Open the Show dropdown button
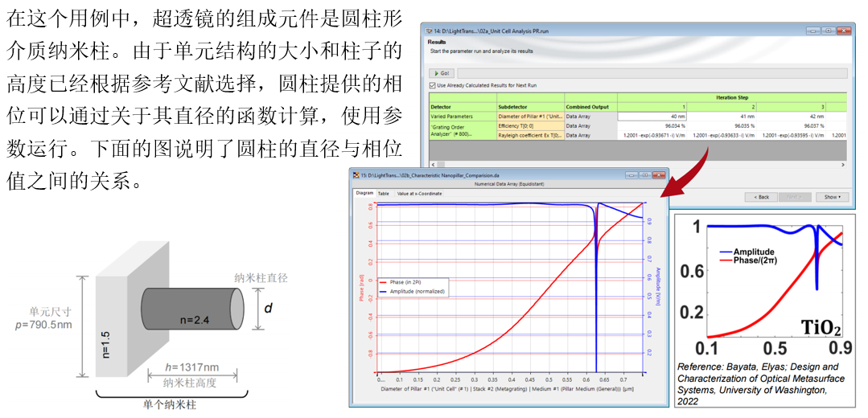Viewport: 868px width, 418px height. point(832,197)
